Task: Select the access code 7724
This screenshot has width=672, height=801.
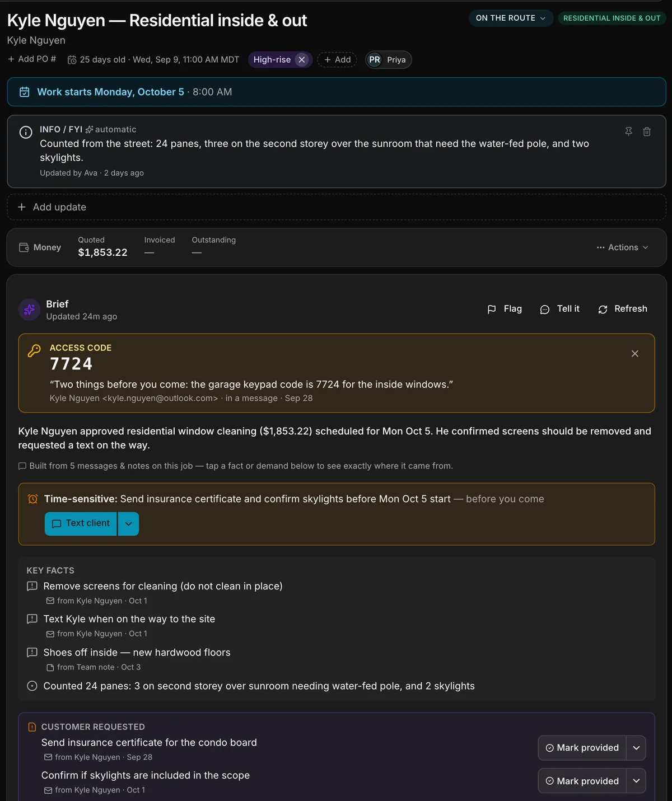Action: tap(71, 364)
